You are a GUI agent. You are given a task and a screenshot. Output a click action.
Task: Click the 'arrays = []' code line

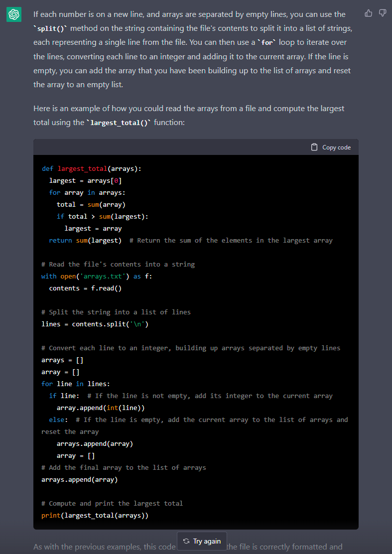pos(62,360)
